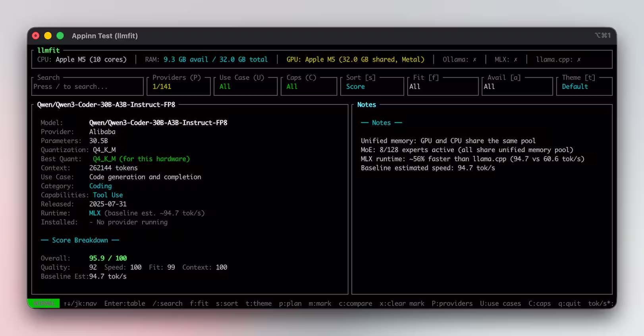
Task: Click the Search input box
Action: point(87,87)
